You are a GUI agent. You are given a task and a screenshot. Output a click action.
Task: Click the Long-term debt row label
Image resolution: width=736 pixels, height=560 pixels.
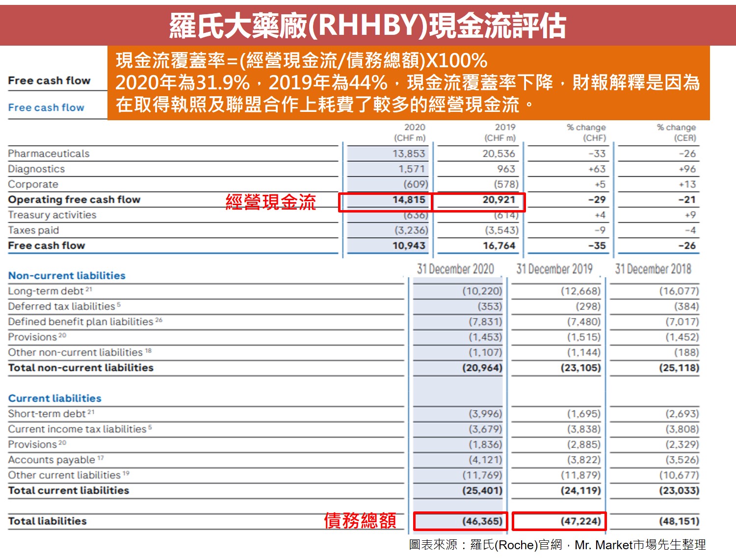click(x=50, y=291)
